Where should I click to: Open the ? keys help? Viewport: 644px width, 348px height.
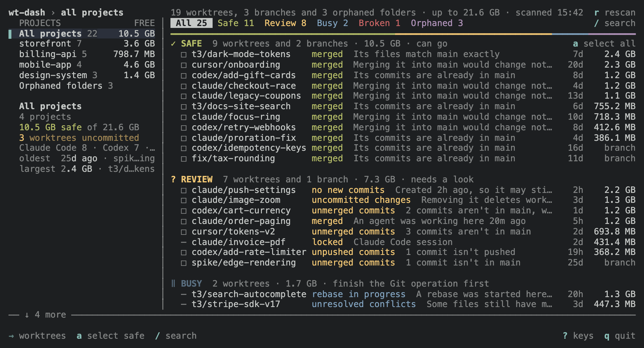[578, 336]
